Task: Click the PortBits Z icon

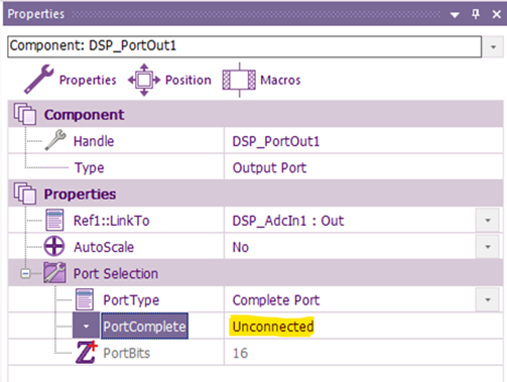Action: pos(87,352)
